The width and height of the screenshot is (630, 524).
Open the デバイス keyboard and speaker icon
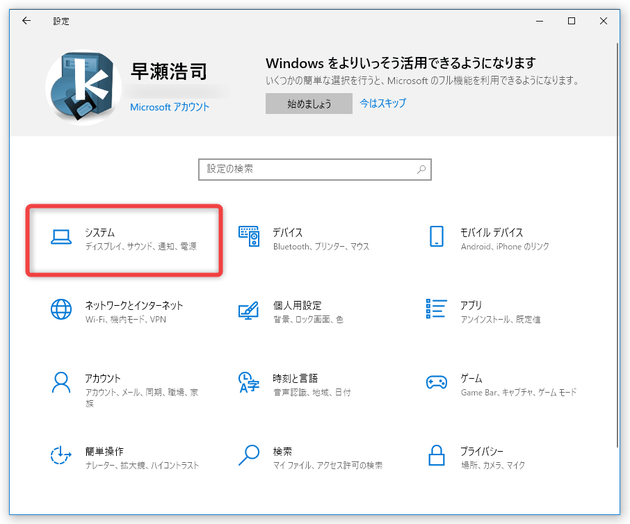click(x=249, y=236)
